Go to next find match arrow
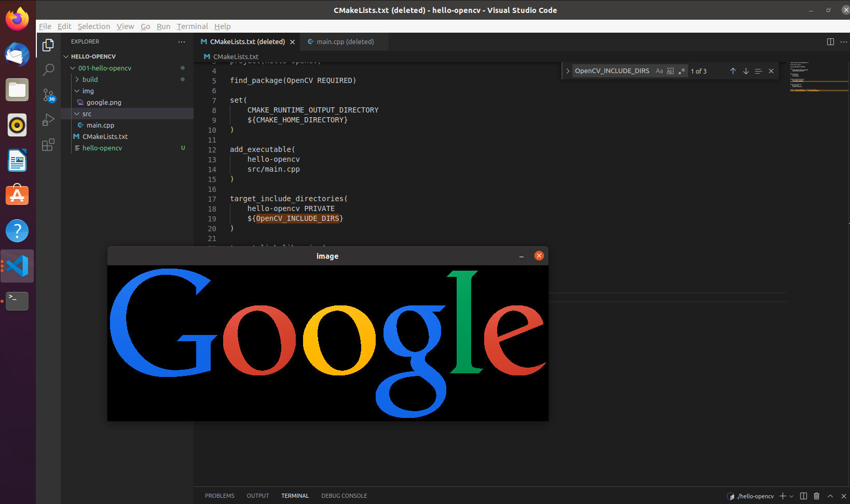The image size is (850, 504). (x=746, y=71)
